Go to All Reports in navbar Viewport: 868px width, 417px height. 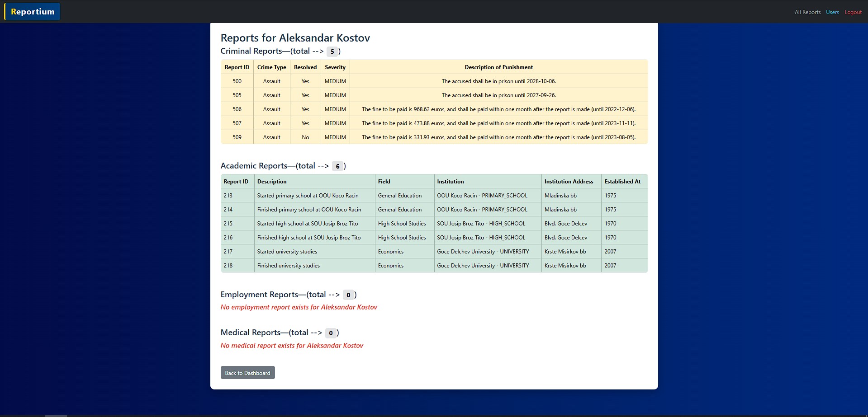tap(807, 12)
